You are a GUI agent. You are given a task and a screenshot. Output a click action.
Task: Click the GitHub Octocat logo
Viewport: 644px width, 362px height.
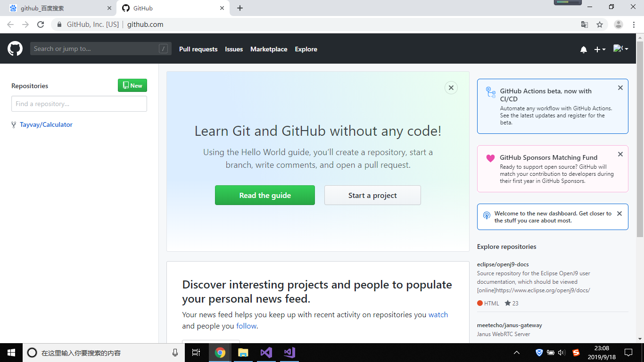coord(15,49)
